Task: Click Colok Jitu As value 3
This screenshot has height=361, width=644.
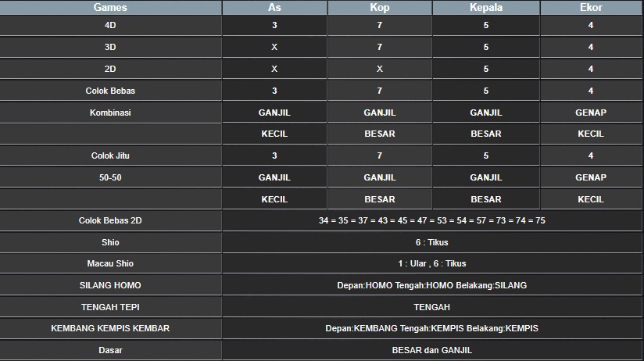Action: pyautogui.click(x=274, y=155)
